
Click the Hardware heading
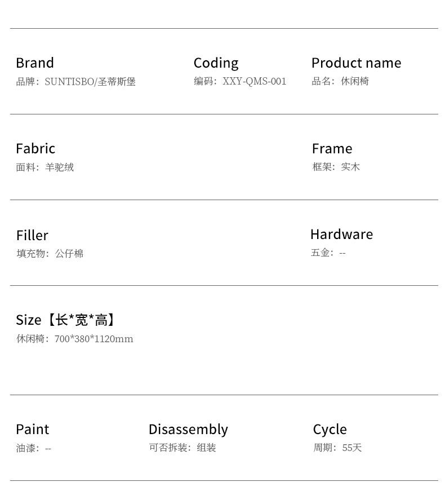pos(341,235)
